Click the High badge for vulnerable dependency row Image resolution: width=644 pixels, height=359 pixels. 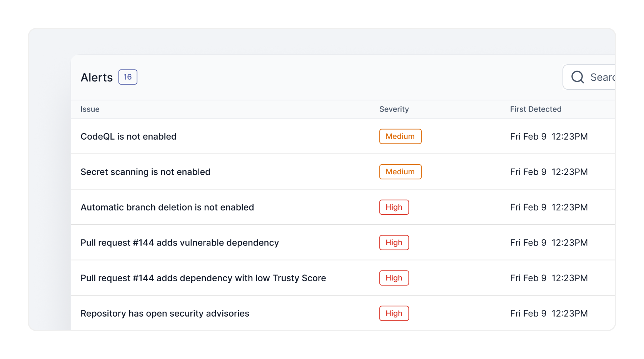coord(394,242)
